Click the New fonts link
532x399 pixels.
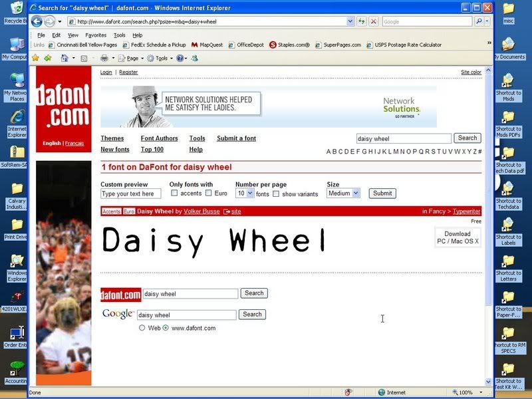115,149
